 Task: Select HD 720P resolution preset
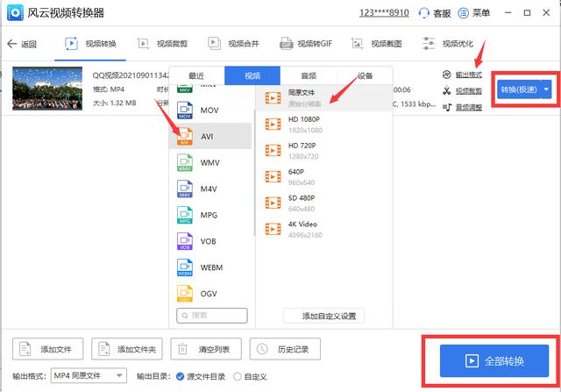[x=324, y=150]
